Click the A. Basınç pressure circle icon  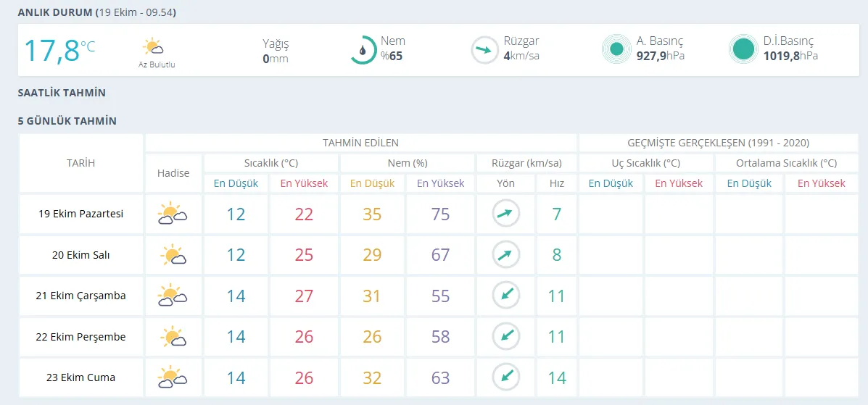pos(616,50)
